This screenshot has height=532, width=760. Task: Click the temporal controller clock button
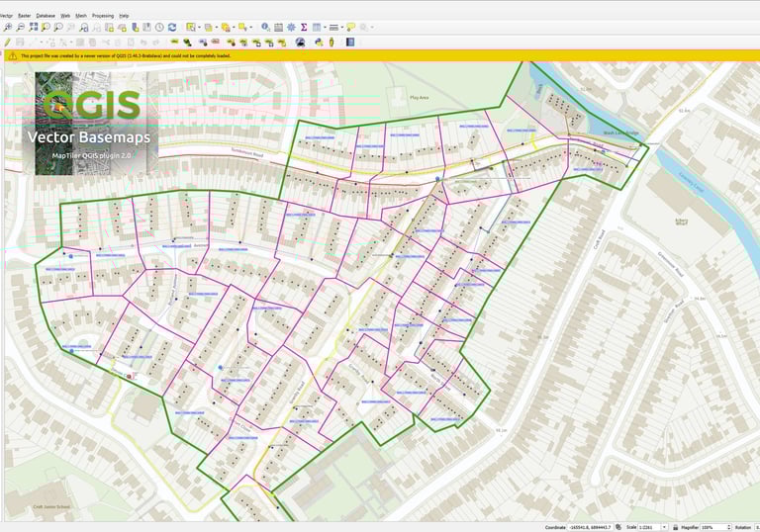[159, 27]
